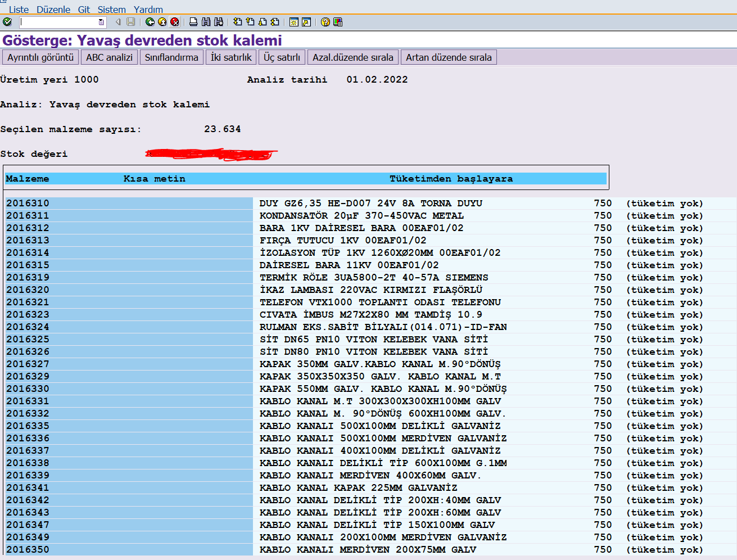
Task: Click the Customize Local Layout icon
Action: pyautogui.click(x=338, y=22)
